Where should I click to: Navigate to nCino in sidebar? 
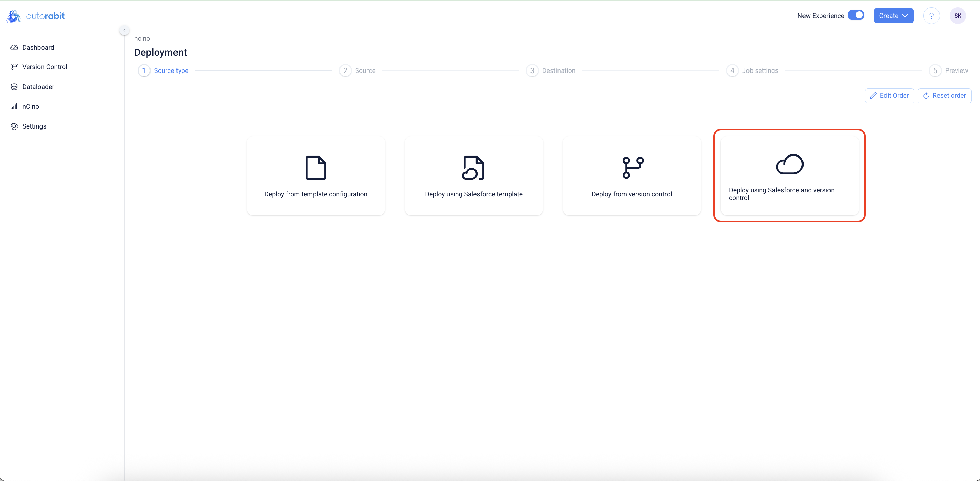tap(30, 107)
